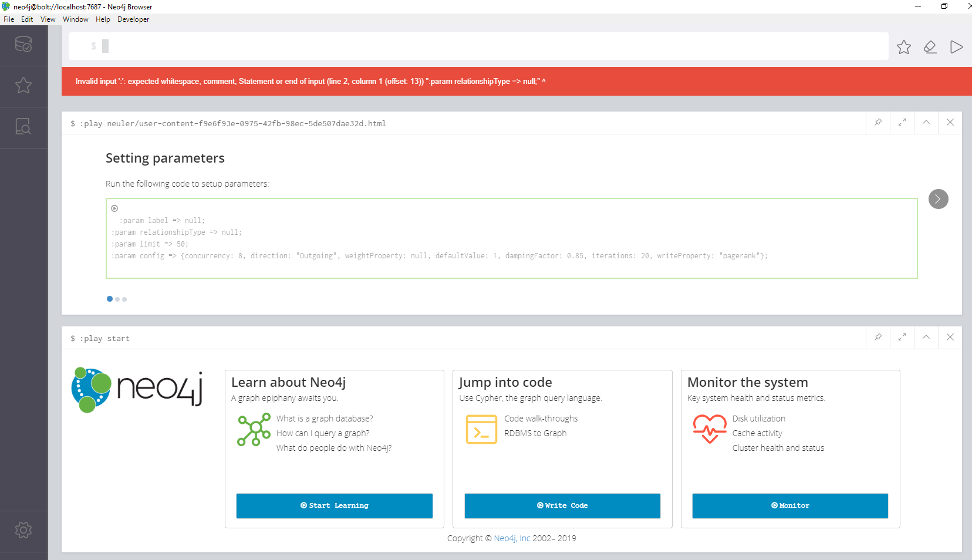Open the Database Information sidebar icon
This screenshot has width=972, height=560.
tap(23, 45)
